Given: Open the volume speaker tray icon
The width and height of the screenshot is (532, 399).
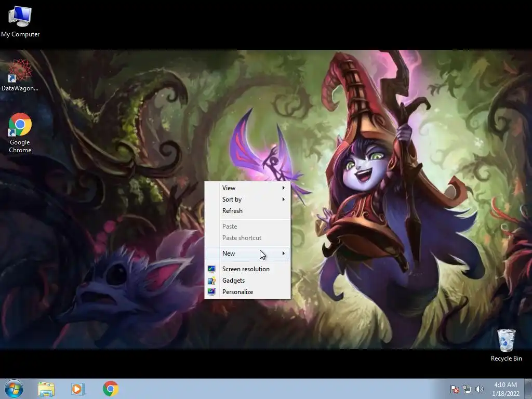Looking at the screenshot, I should pos(480,389).
